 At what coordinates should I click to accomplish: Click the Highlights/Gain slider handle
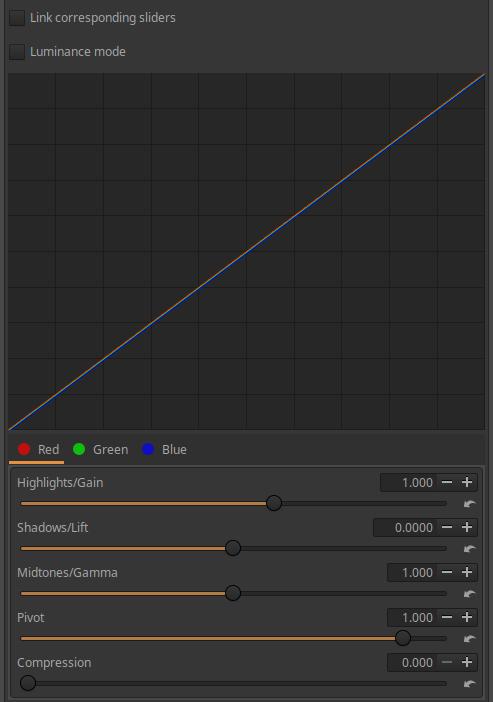(x=274, y=503)
